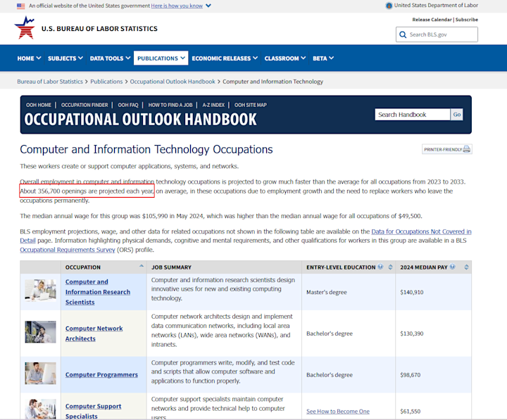The image size is (507, 420).
Task: Select A-Z INDEX in handbook menu
Action: point(213,105)
